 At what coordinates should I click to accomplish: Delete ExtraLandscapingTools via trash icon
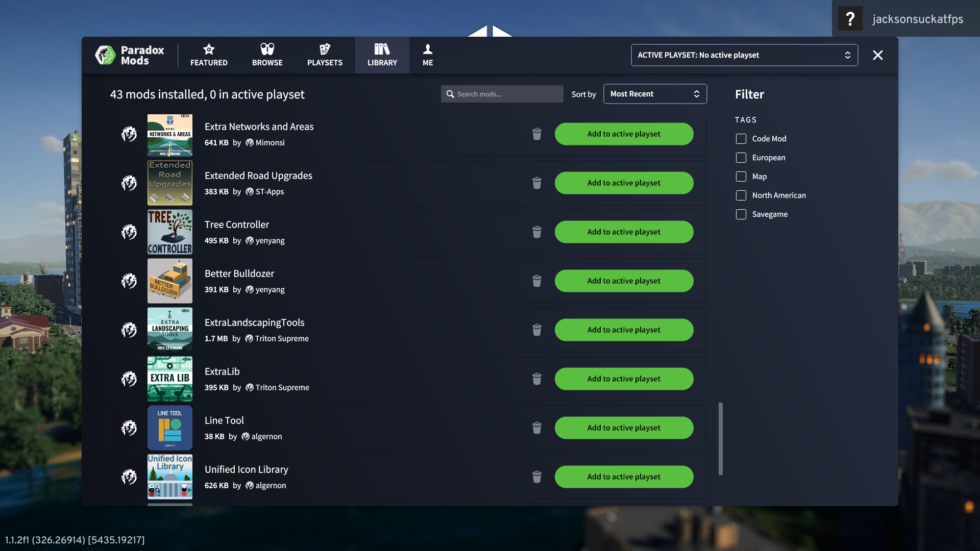click(536, 330)
